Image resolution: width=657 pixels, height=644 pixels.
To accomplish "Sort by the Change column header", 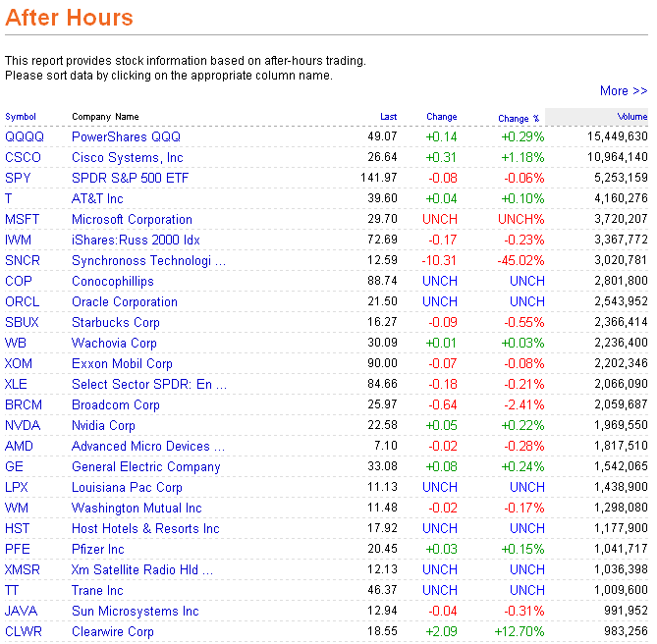I will point(441,117).
